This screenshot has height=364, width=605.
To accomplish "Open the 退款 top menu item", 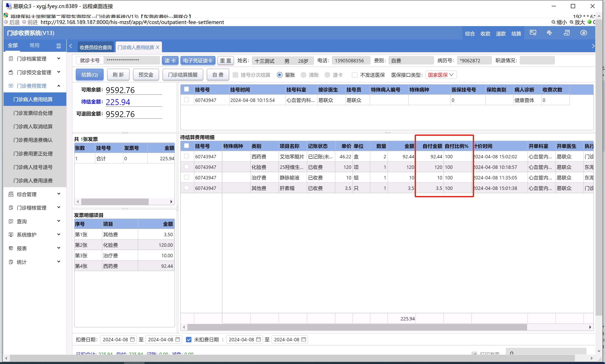I will pyautogui.click(x=501, y=34).
